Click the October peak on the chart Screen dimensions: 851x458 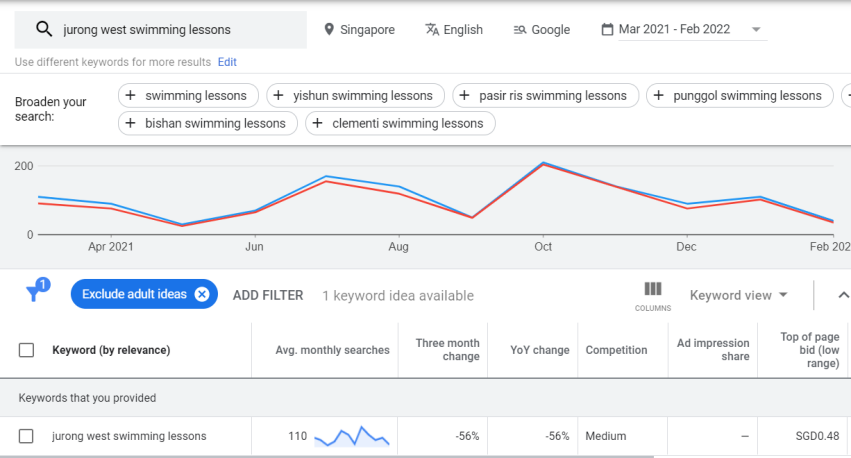(x=543, y=163)
